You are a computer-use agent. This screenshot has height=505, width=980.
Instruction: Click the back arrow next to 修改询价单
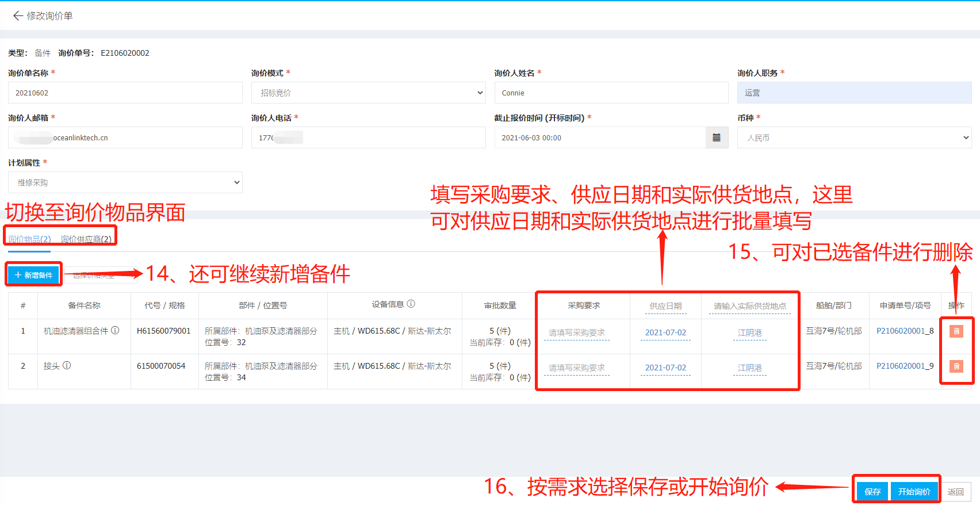coord(18,16)
